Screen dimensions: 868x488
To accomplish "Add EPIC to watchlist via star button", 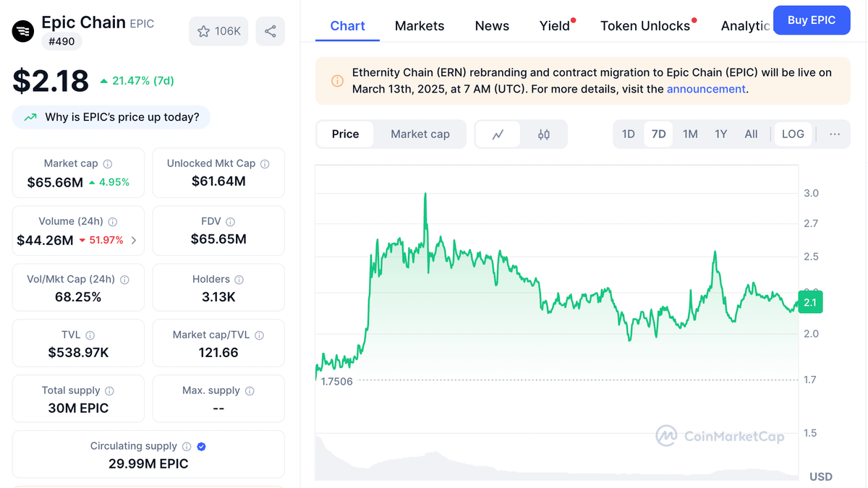I will tap(219, 31).
